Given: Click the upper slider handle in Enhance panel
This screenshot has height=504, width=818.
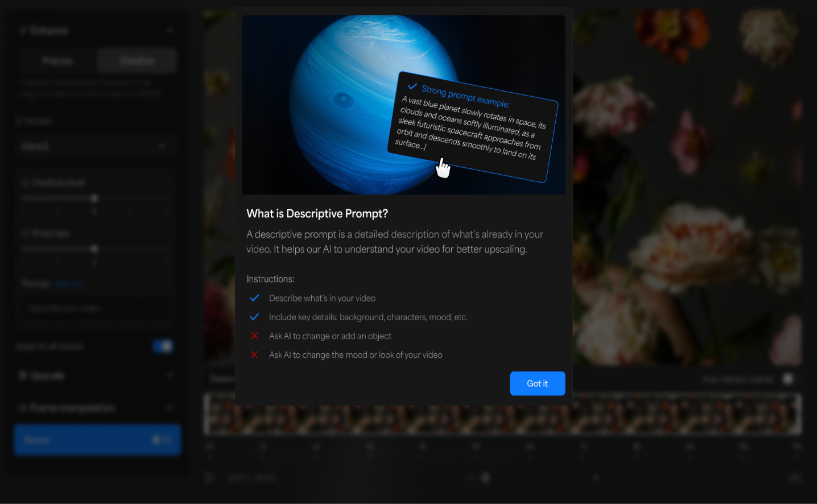Looking at the screenshot, I should (94, 198).
